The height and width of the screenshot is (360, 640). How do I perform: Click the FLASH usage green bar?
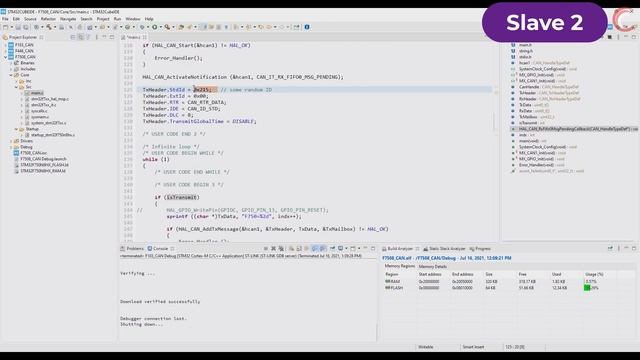(x=587, y=288)
